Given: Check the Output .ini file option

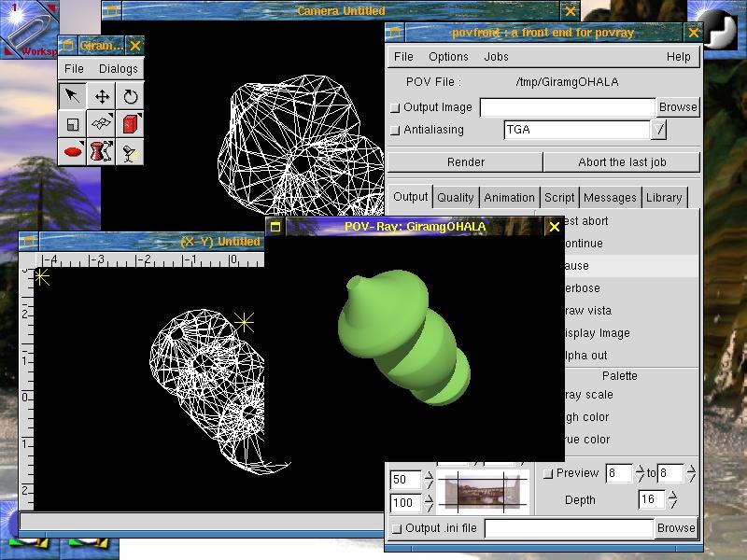Looking at the screenshot, I should pyautogui.click(x=396, y=528).
